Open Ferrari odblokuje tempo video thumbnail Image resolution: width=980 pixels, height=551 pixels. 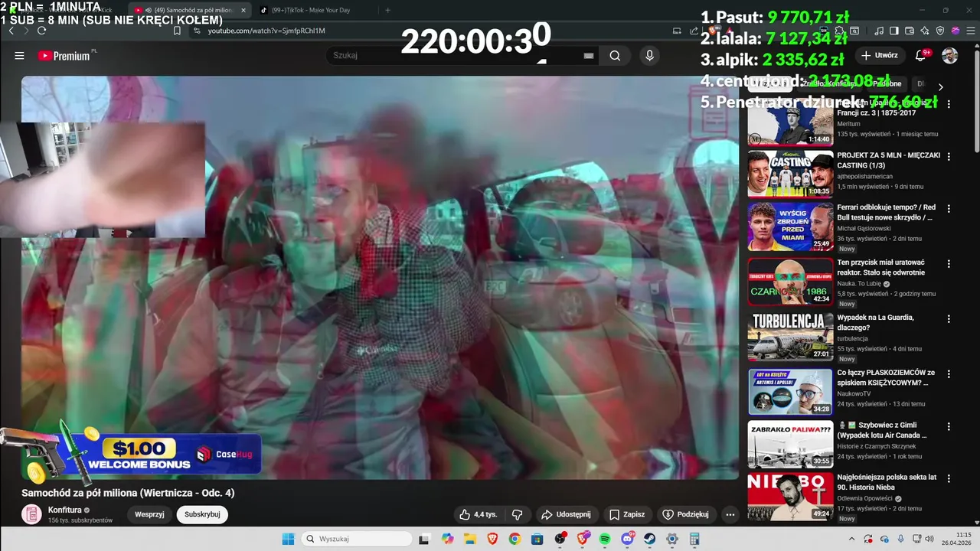(790, 226)
